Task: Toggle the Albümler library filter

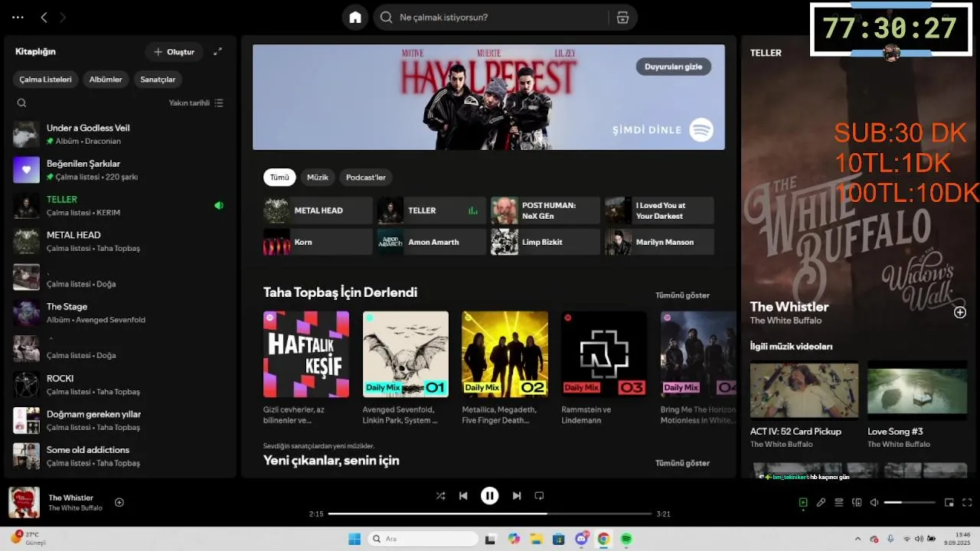Action: (x=106, y=80)
